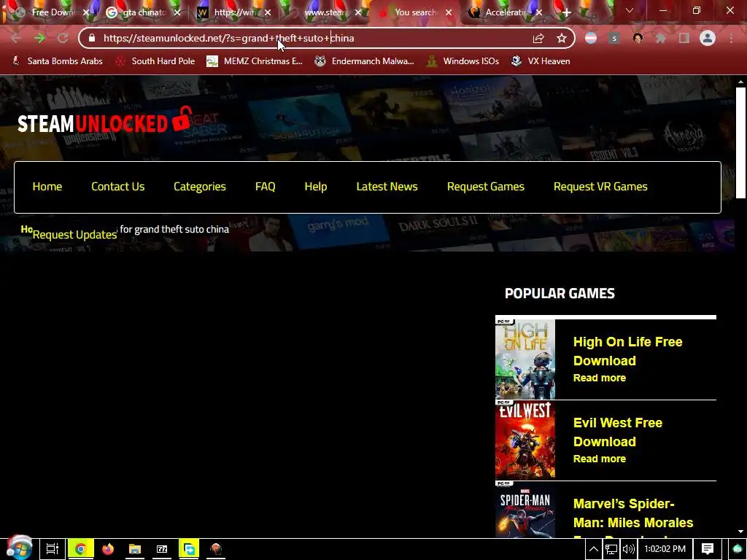Click 'Read more' under High On Life

pyautogui.click(x=600, y=378)
